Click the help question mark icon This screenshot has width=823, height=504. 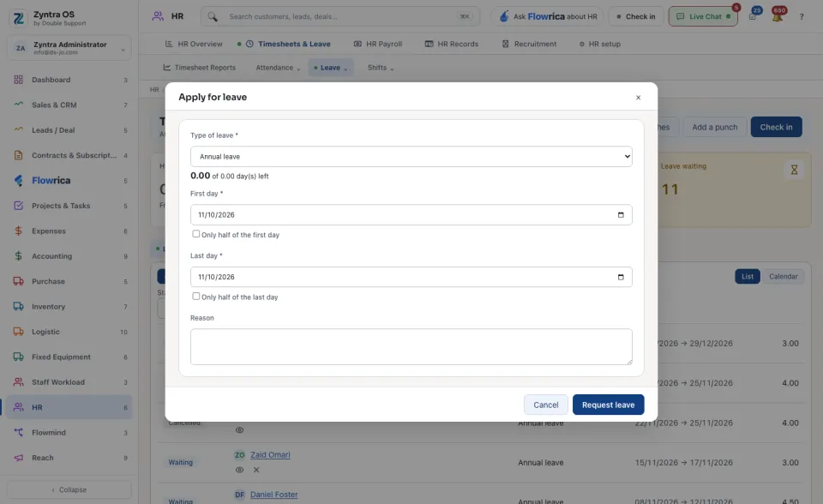pyautogui.click(x=802, y=17)
